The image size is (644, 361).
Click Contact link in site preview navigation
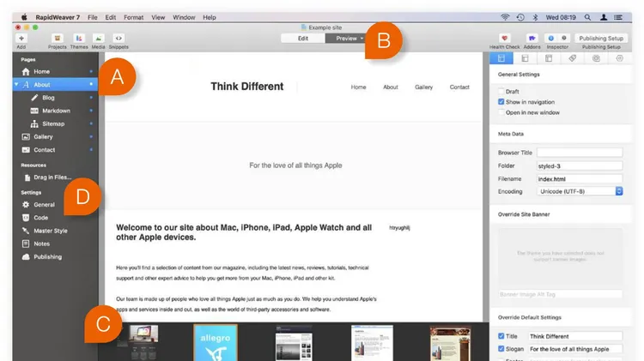click(x=459, y=87)
